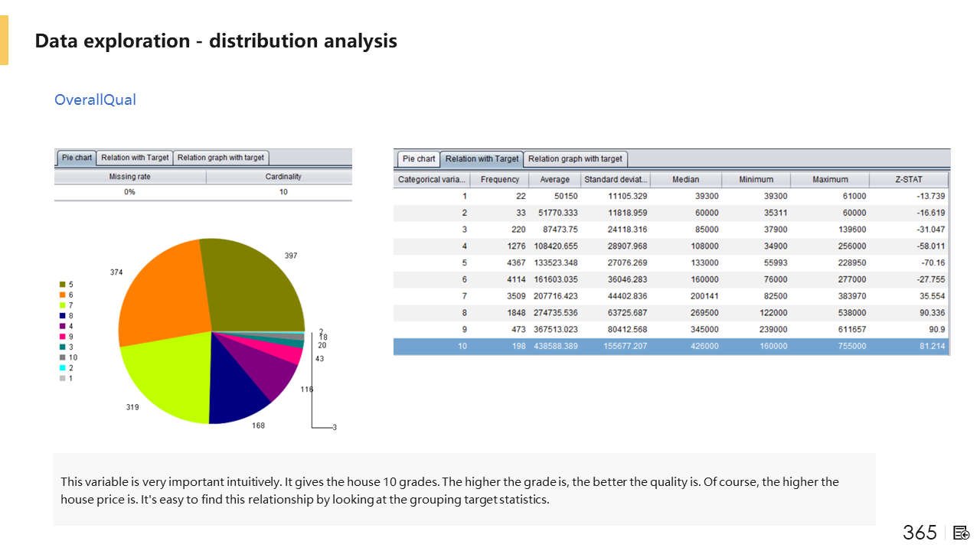This screenshot has width=980, height=551.
Task: Click the olive legend swatch for grade 5
Action: click(x=63, y=284)
